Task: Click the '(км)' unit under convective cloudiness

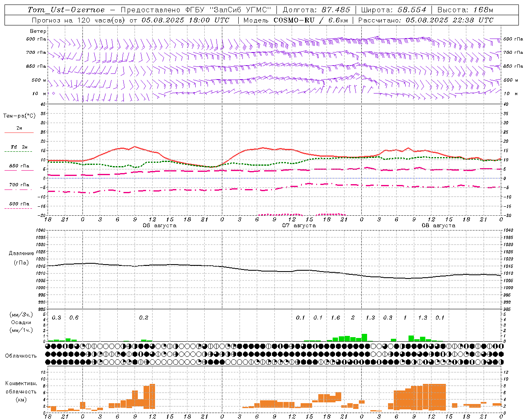Action: (21, 399)
